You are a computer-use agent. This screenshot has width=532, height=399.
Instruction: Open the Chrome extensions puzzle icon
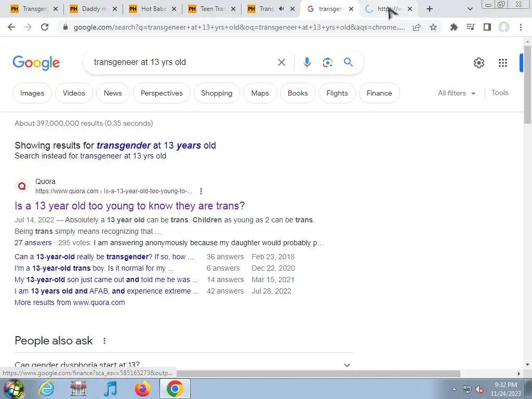454,27
